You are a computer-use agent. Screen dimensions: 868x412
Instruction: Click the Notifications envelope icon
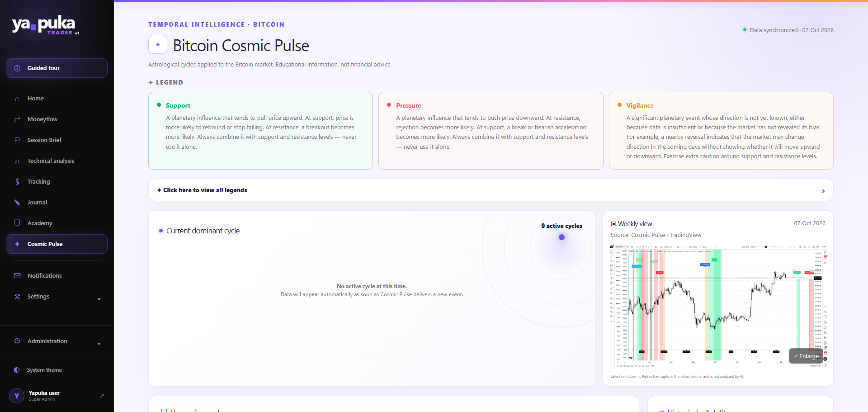(17, 276)
